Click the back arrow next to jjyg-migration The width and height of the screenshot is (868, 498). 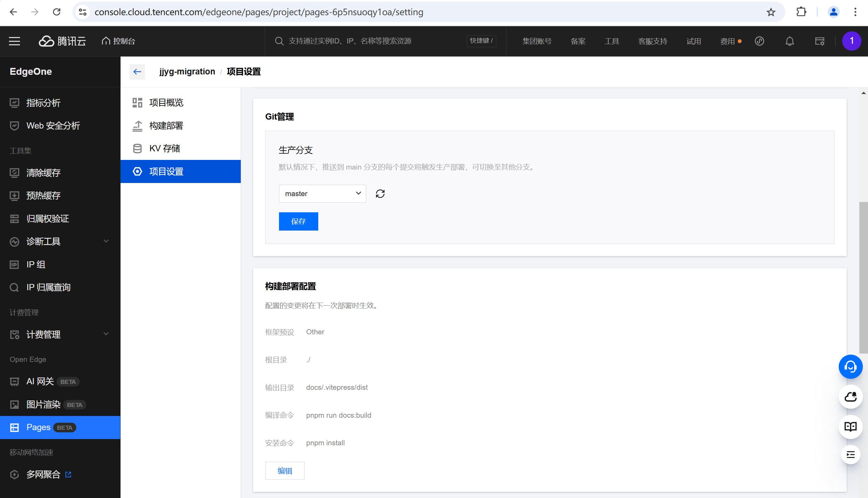137,72
